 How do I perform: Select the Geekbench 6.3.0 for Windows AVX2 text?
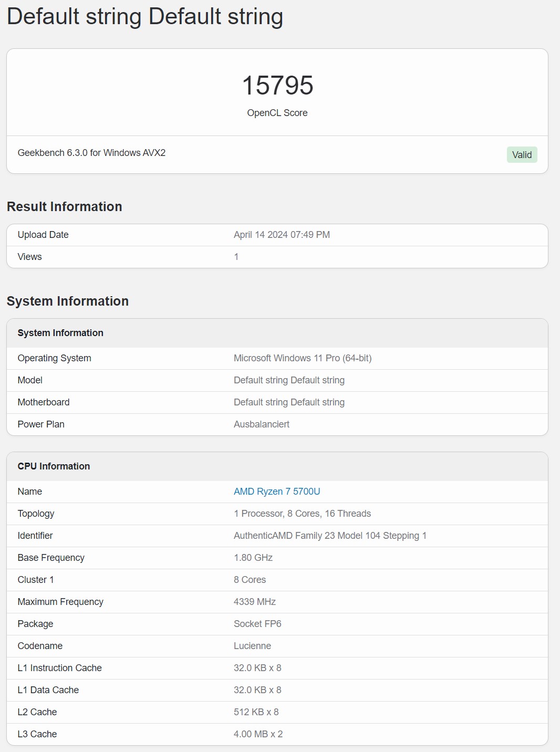pos(91,153)
